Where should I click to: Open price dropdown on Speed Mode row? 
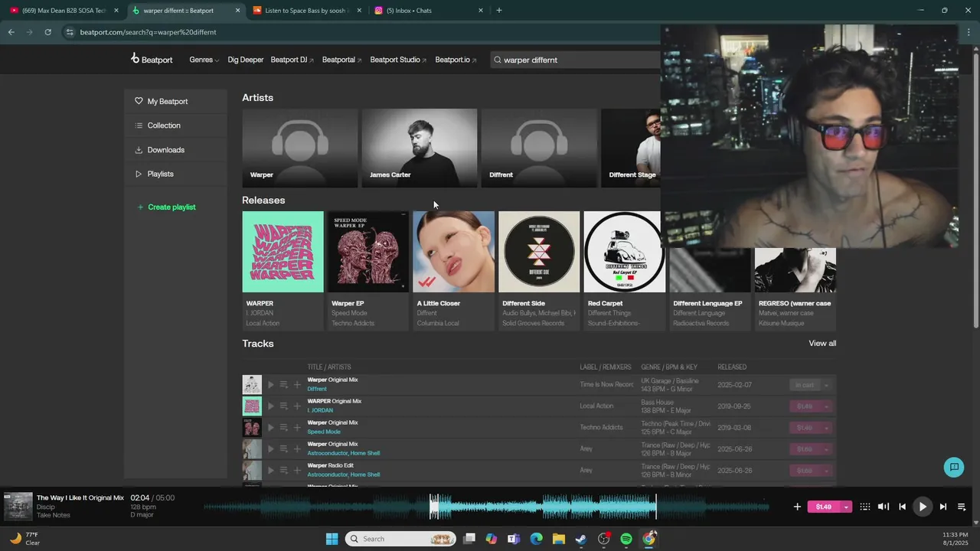click(826, 428)
